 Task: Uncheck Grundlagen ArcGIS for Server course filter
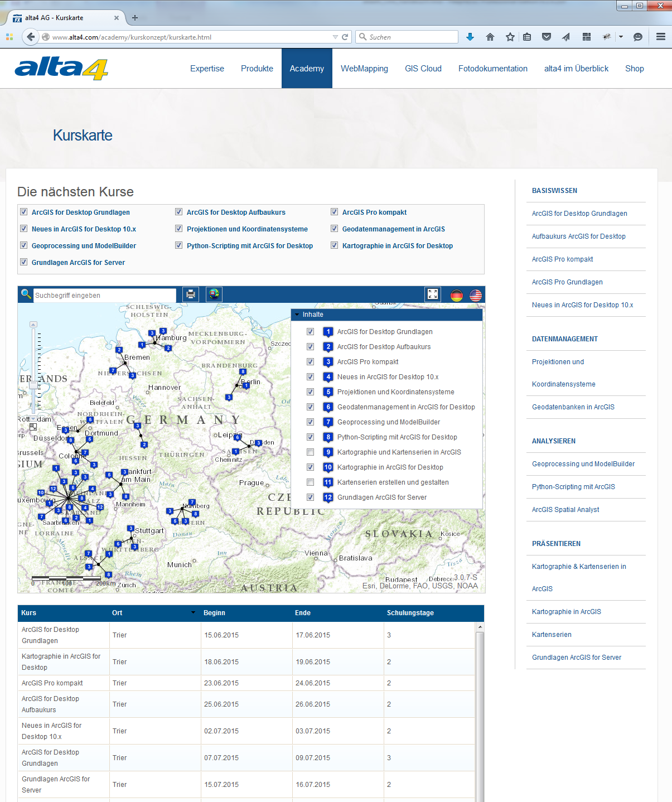pyautogui.click(x=24, y=262)
